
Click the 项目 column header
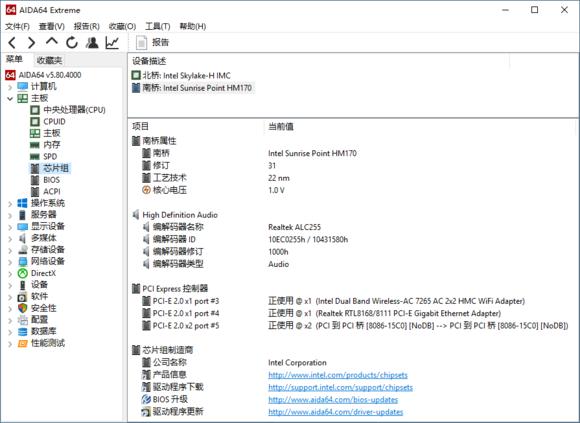(x=141, y=126)
